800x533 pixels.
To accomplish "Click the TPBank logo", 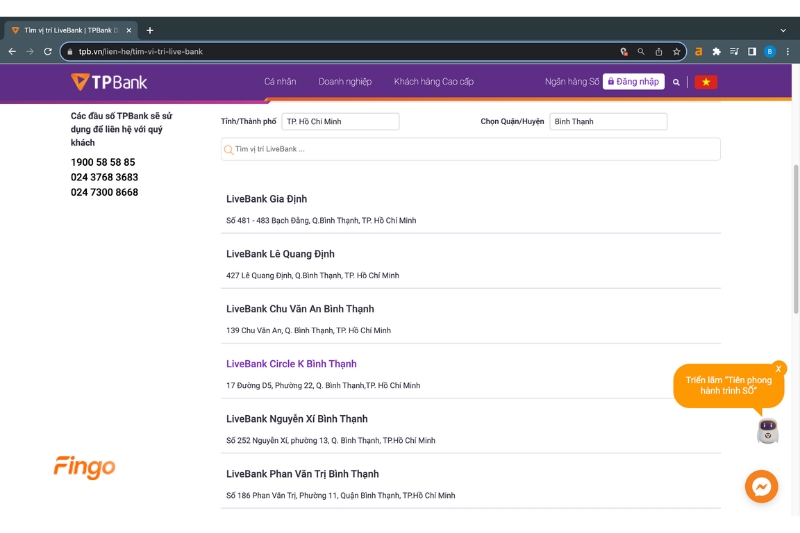I will 109,82.
